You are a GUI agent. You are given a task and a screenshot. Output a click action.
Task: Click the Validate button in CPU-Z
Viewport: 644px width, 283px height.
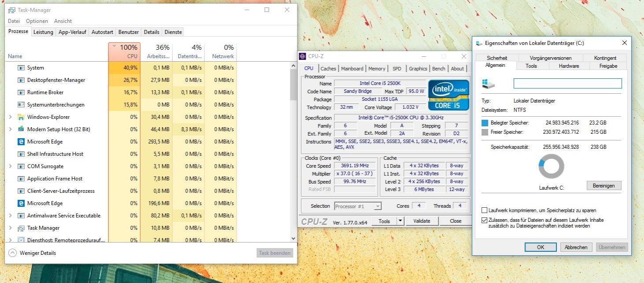coord(422,221)
